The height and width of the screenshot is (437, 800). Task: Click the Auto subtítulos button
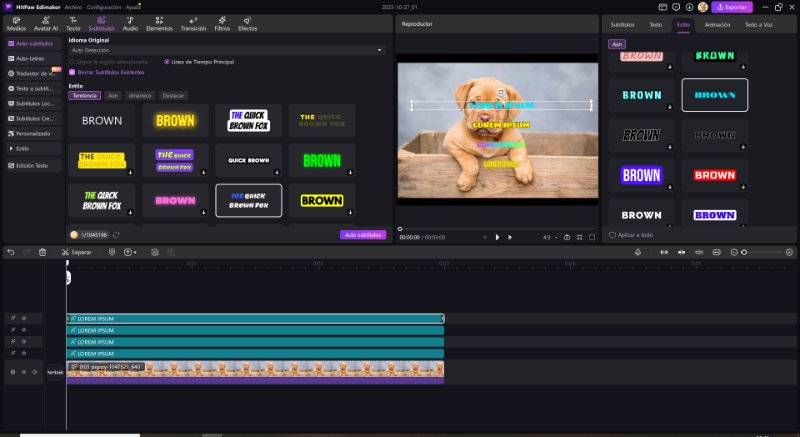(x=363, y=235)
